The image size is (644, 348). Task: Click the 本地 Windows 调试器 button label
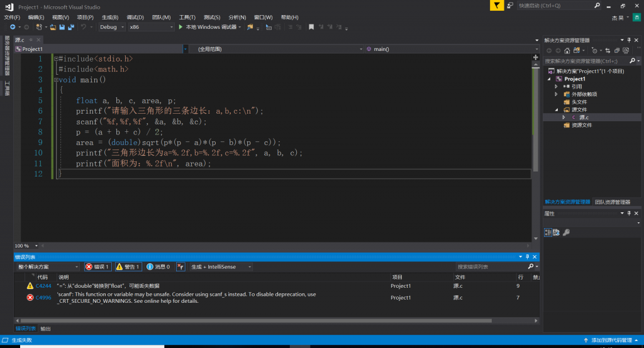tap(211, 27)
